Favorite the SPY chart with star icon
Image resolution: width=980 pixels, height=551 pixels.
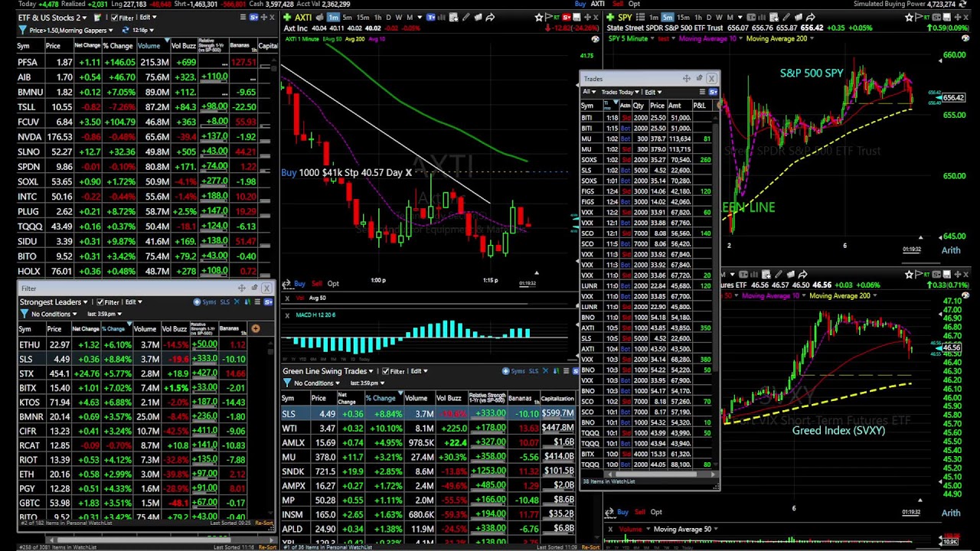click(x=909, y=18)
